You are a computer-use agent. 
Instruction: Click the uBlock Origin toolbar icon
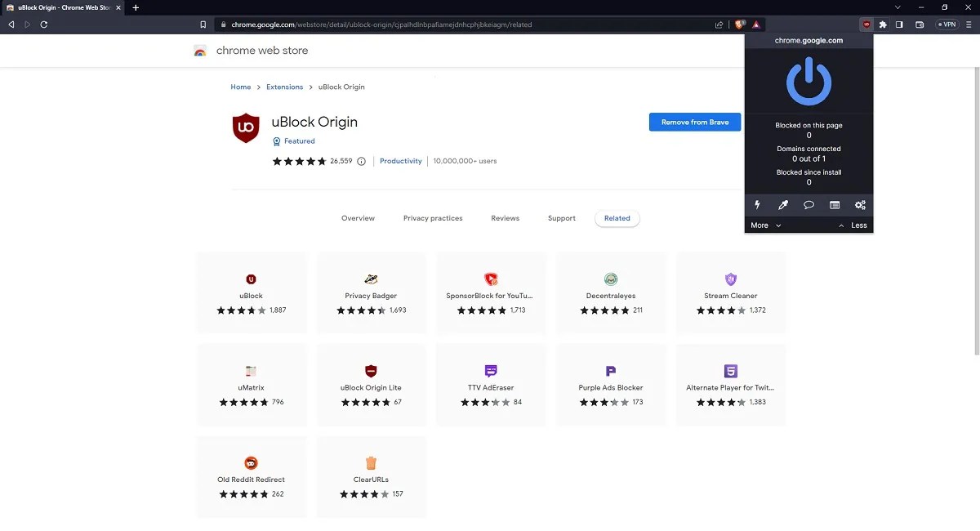point(866,25)
